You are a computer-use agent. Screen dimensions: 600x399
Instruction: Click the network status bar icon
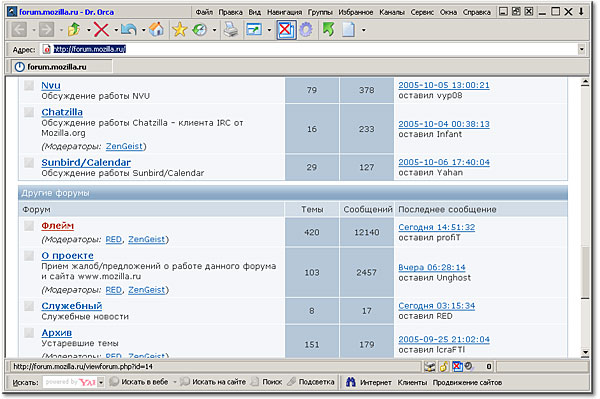[x=430, y=367]
